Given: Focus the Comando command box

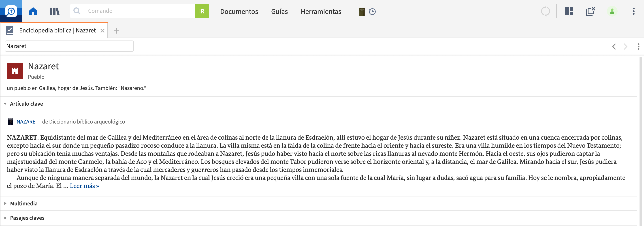Looking at the screenshot, I should tap(139, 11).
